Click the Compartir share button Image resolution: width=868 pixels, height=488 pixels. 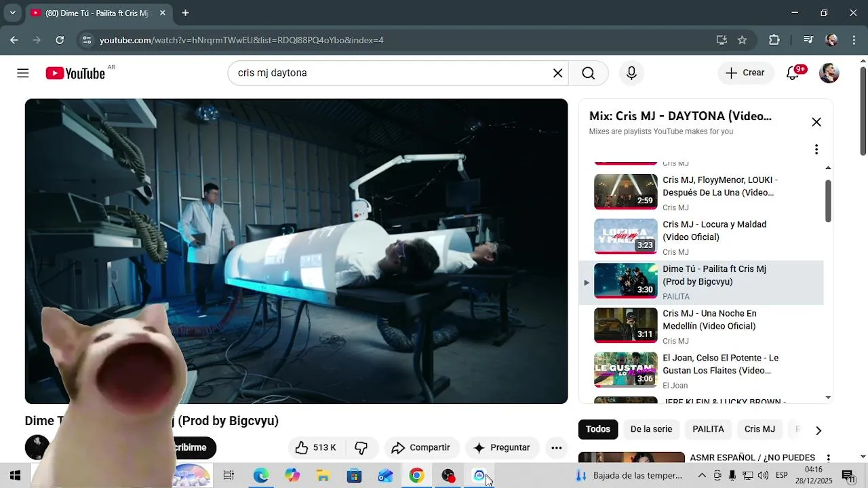[421, 447]
